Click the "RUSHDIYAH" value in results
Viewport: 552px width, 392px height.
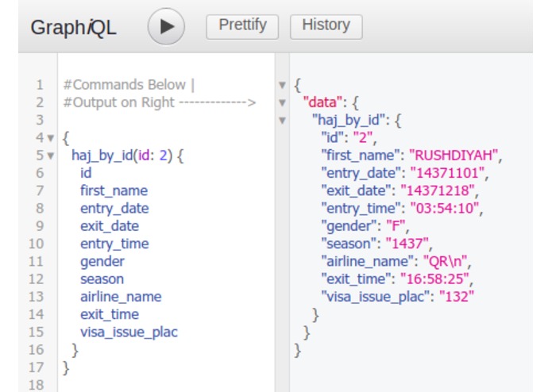[454, 156]
